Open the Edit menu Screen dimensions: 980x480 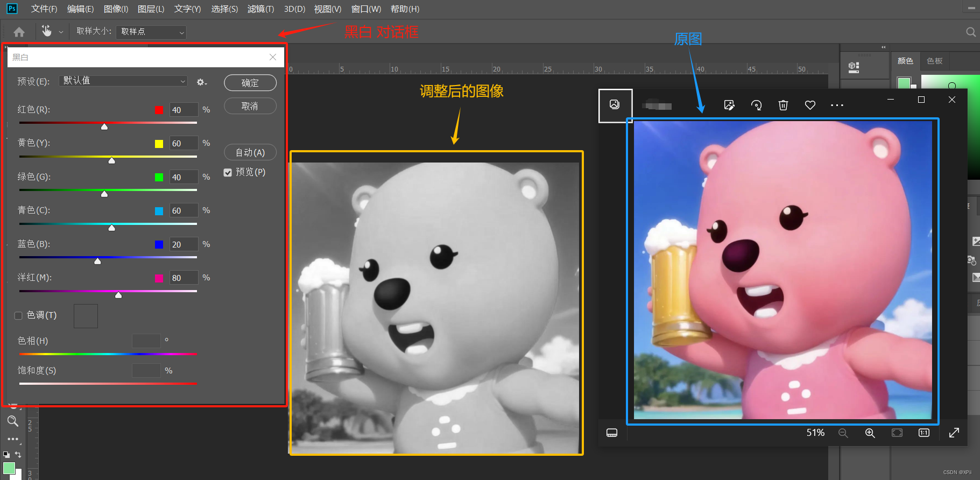[80, 9]
